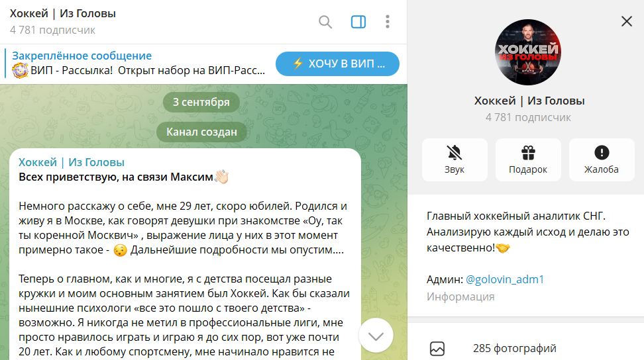The image size is (644, 360).
Task: Report the channel with Жалоба button
Action: (x=602, y=160)
